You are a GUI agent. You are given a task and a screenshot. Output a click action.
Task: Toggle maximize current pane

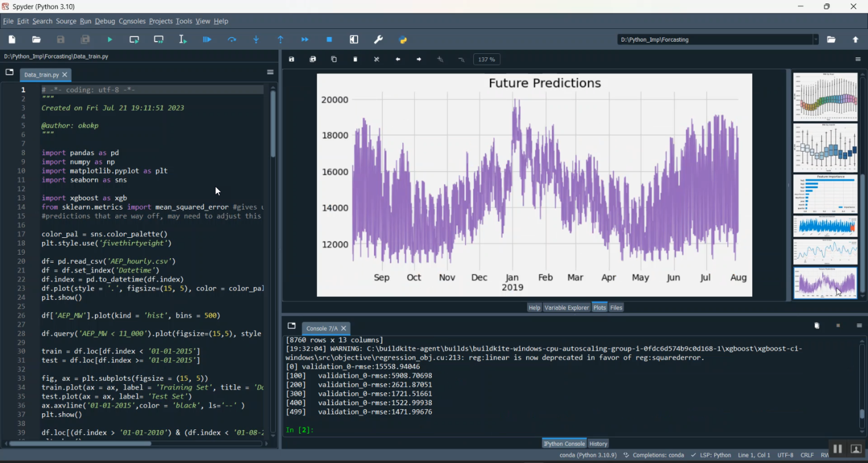pyautogui.click(x=354, y=39)
